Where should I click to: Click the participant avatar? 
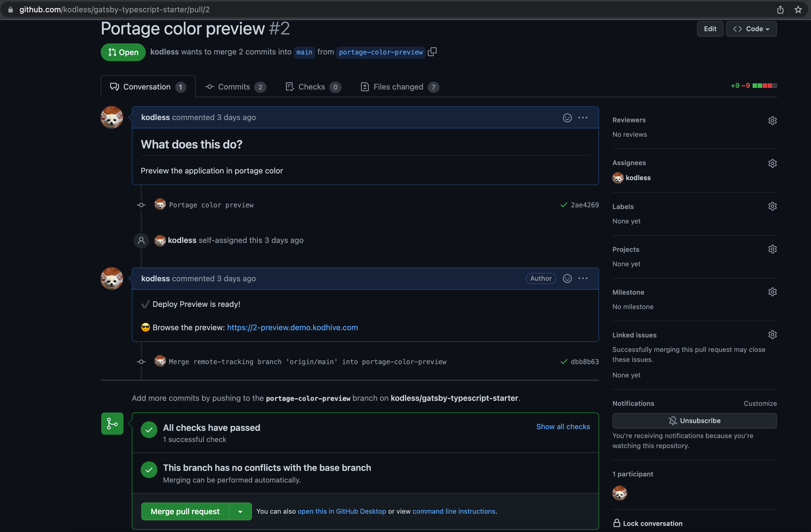click(619, 493)
